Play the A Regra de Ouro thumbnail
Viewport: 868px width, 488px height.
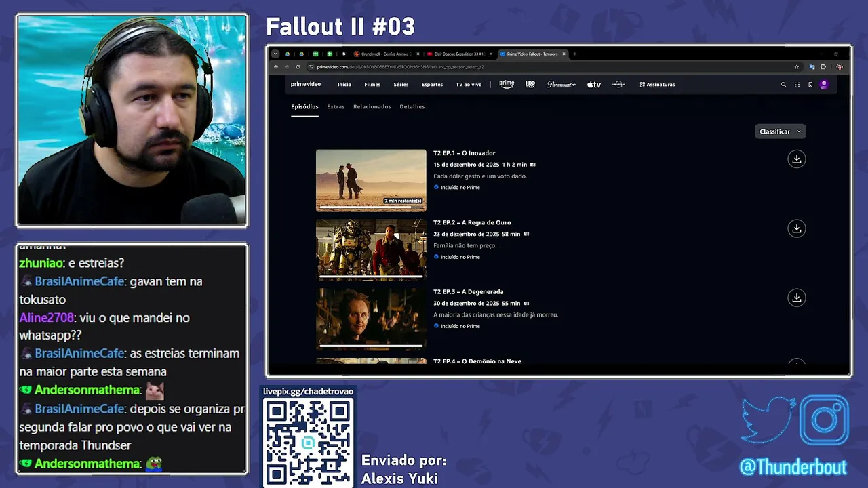point(371,249)
